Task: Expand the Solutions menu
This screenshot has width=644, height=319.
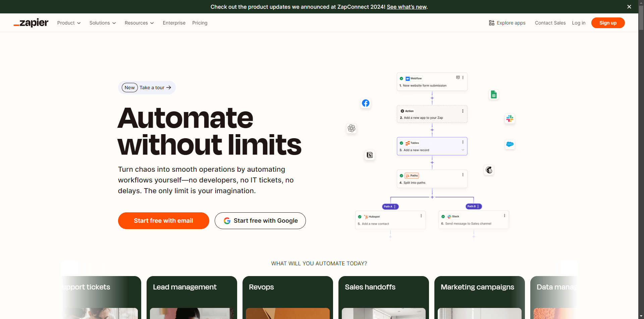Action: click(x=103, y=23)
